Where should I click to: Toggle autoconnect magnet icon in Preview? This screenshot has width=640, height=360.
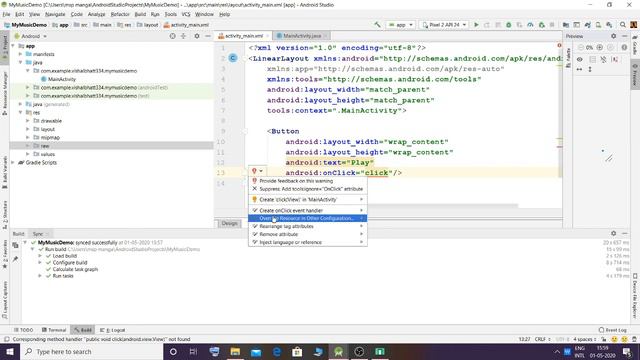(x=603, y=59)
